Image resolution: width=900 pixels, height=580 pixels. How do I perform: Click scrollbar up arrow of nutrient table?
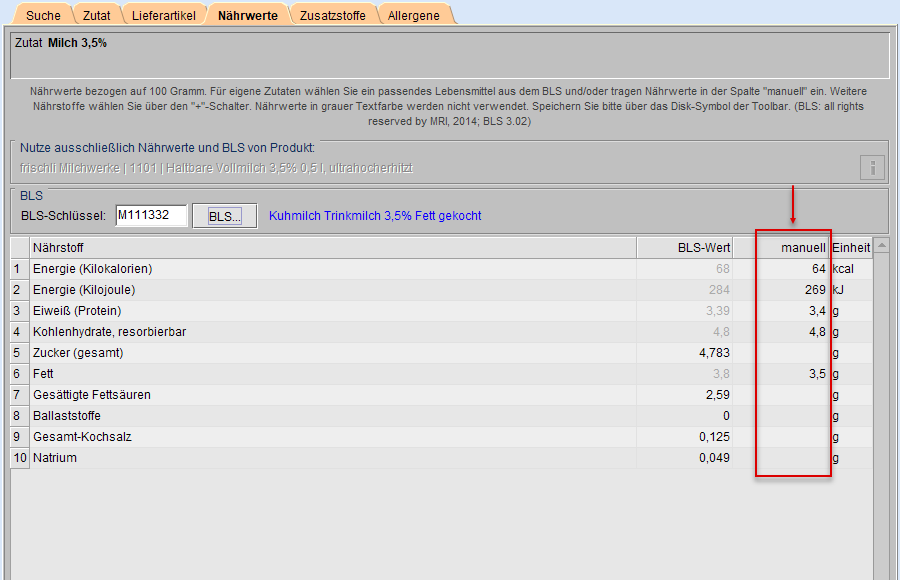(881, 246)
